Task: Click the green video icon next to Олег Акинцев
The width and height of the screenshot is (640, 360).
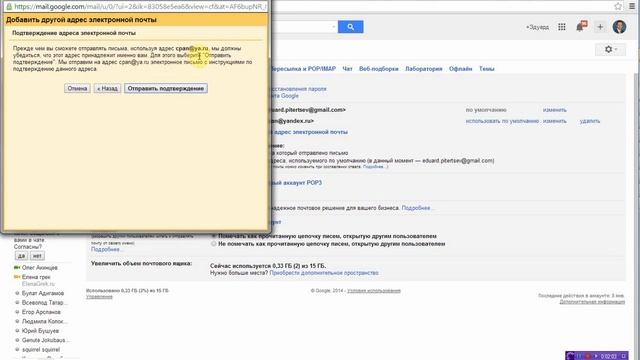Action: tap(17, 268)
